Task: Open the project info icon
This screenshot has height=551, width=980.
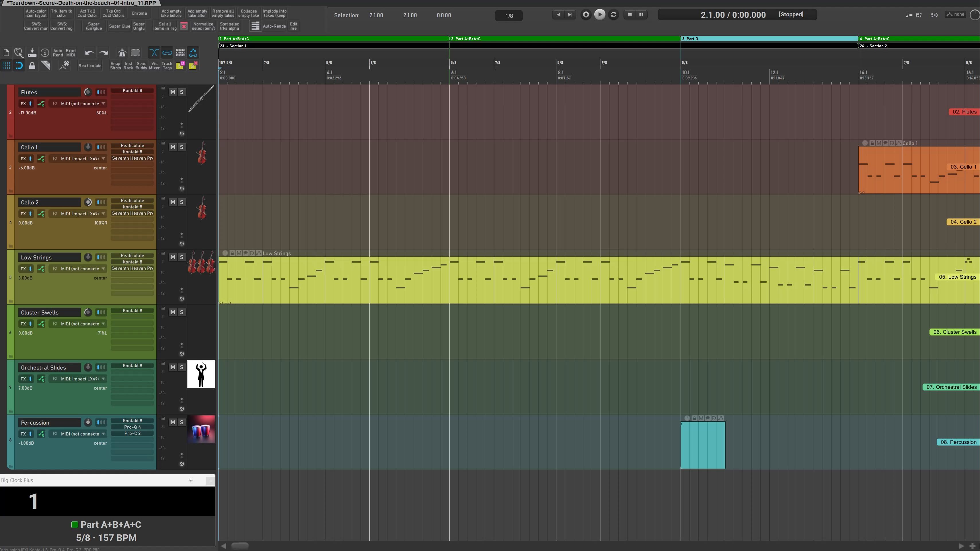Action: 45,52
